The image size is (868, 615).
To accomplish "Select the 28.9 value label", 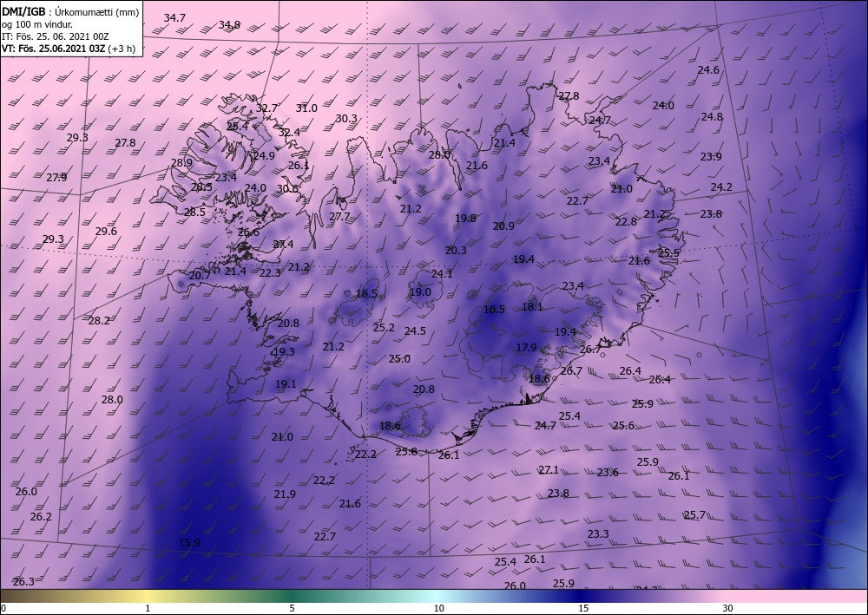I will point(181,162).
